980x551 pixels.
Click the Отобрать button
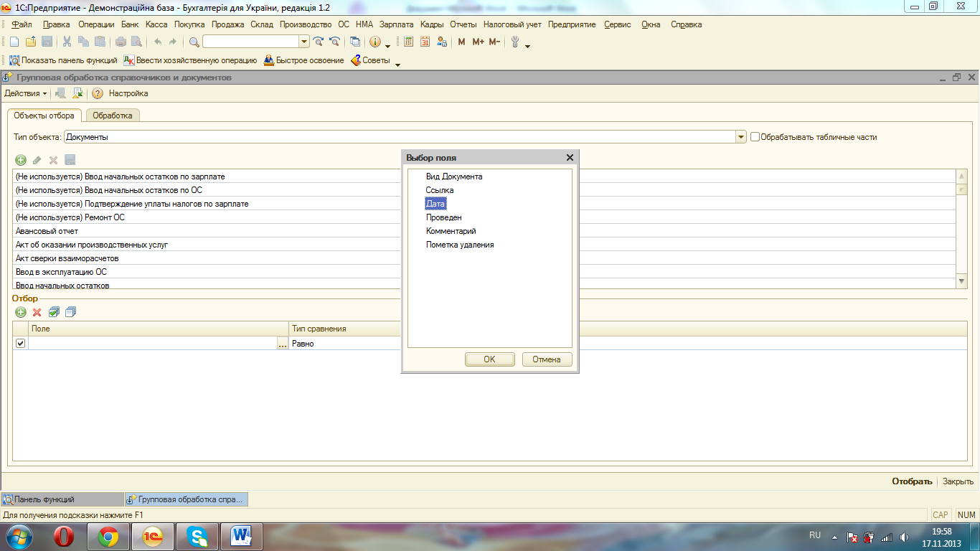click(x=912, y=481)
